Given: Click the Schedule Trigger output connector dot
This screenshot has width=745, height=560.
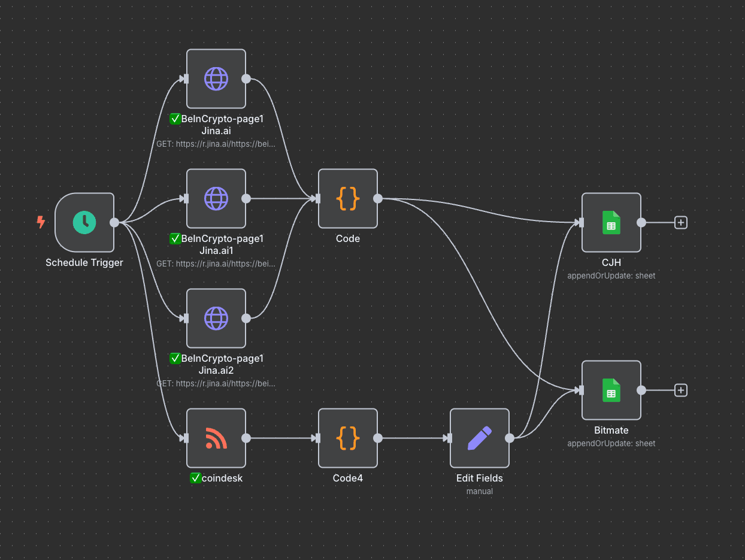Looking at the screenshot, I should 114,222.
